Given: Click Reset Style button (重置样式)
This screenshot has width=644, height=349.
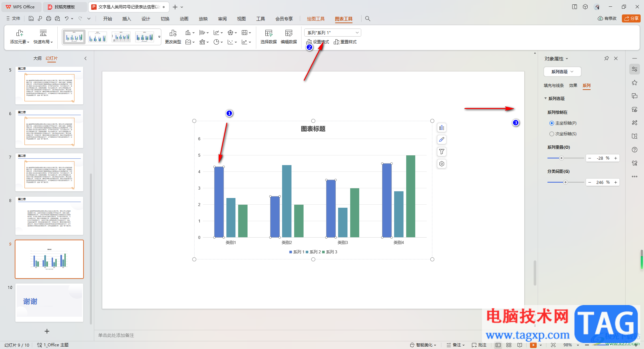Looking at the screenshot, I should pos(345,42).
